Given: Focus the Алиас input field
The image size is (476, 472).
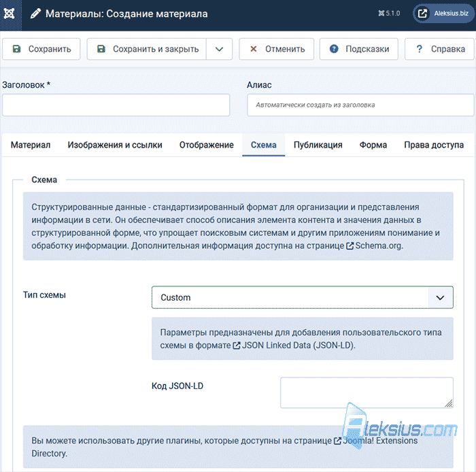Looking at the screenshot, I should [x=360, y=105].
